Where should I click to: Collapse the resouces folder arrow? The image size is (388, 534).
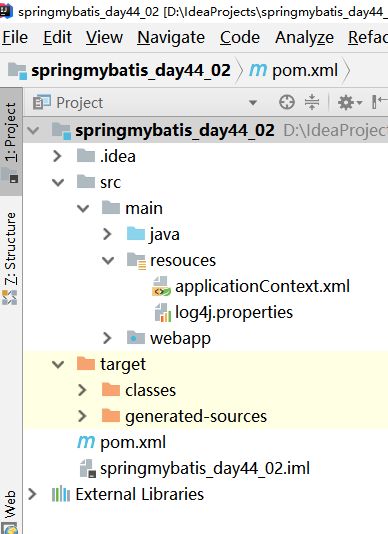coord(108,261)
